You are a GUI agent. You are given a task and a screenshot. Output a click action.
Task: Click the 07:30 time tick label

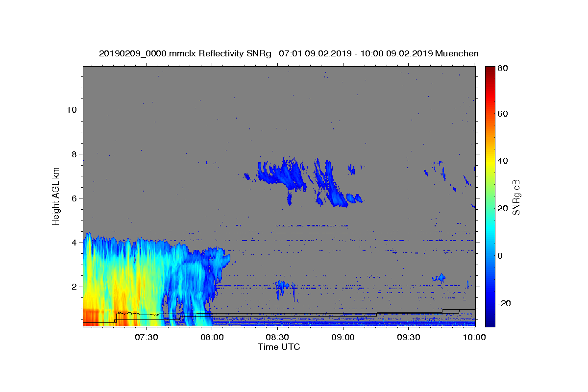[x=146, y=338]
